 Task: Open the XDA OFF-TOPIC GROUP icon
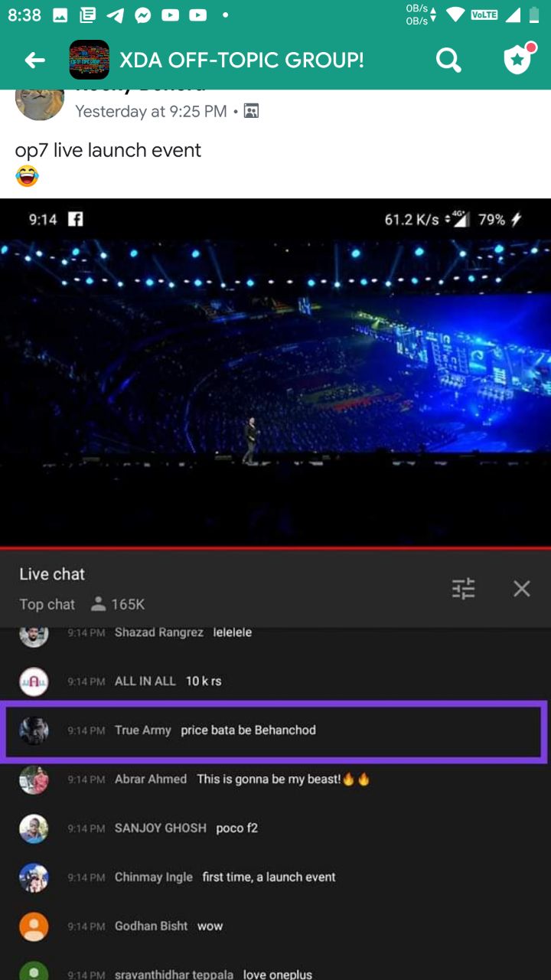[x=89, y=60]
